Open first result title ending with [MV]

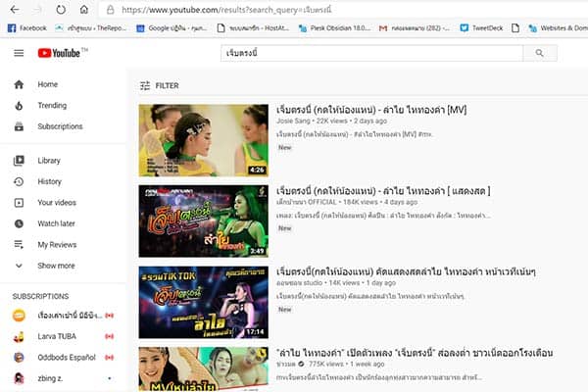tap(371, 110)
